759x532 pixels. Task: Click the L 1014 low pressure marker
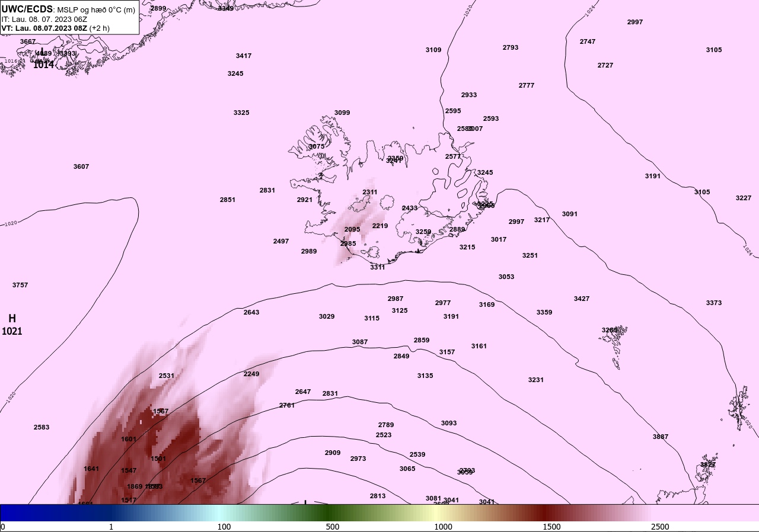point(43,59)
